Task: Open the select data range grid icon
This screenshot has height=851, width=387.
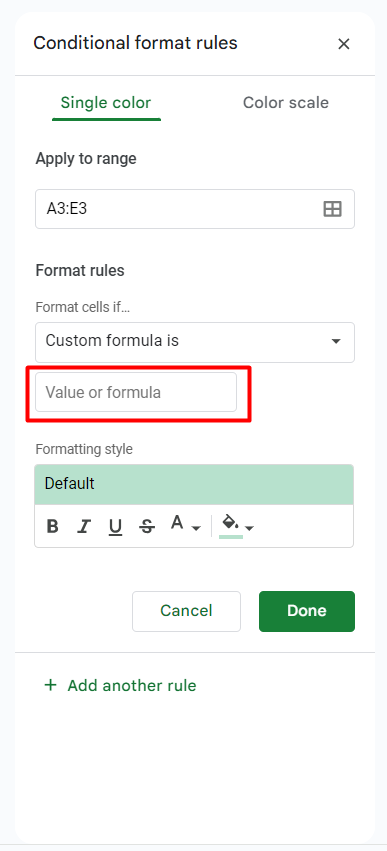Action: (x=332, y=209)
